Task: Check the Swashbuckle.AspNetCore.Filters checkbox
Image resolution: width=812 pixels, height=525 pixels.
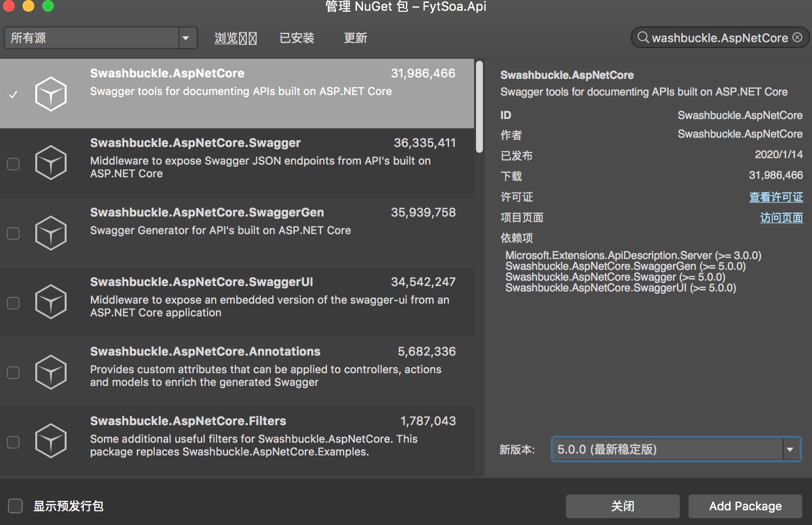Action: point(14,442)
